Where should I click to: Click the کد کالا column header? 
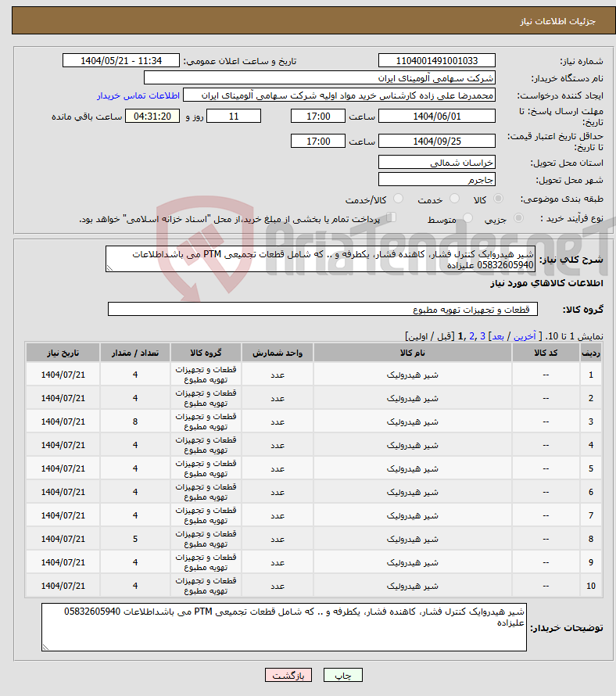(546, 353)
